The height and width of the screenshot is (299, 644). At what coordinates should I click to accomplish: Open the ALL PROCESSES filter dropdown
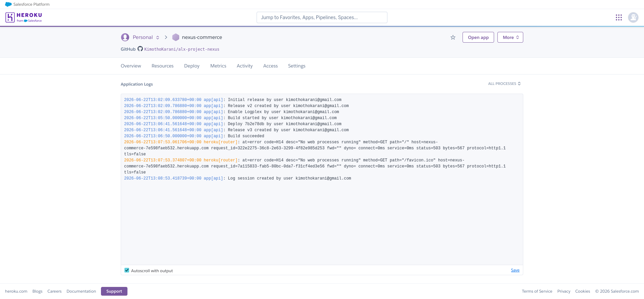click(504, 84)
